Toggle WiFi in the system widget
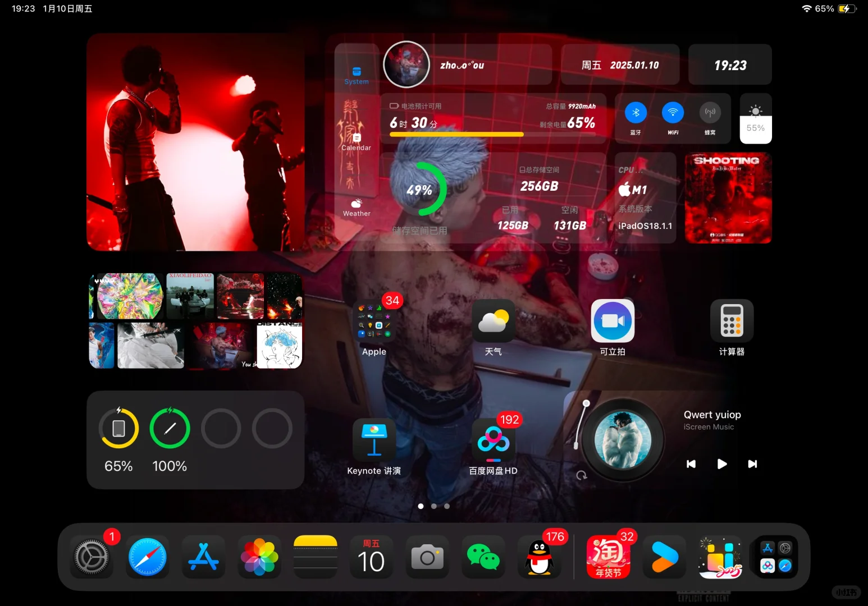Screen dimensions: 868x606 (x=673, y=113)
